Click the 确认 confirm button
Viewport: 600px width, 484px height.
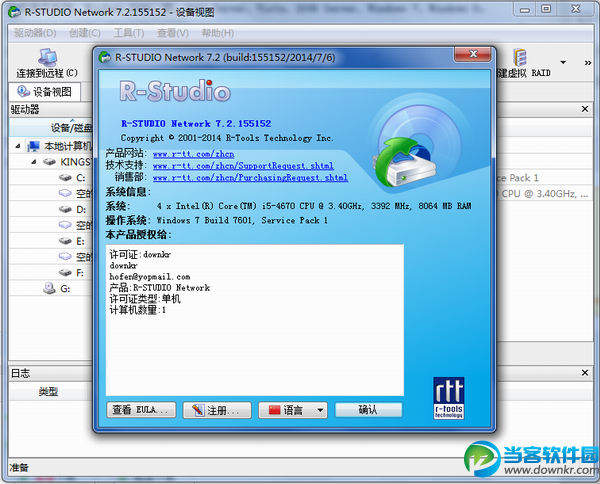(x=368, y=410)
